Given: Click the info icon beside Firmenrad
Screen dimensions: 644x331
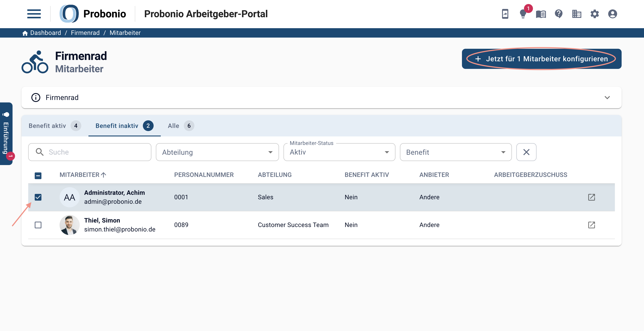Looking at the screenshot, I should (36, 98).
